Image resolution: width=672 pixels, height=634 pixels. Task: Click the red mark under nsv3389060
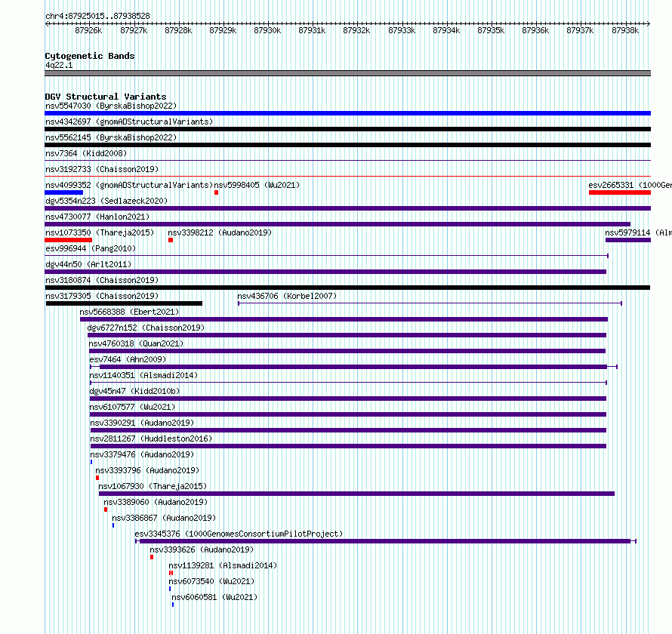tap(106, 509)
